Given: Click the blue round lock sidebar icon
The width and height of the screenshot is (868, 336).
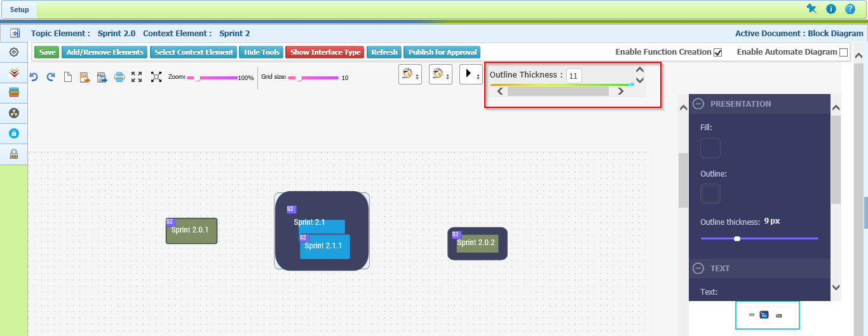Looking at the screenshot, I should (14, 133).
